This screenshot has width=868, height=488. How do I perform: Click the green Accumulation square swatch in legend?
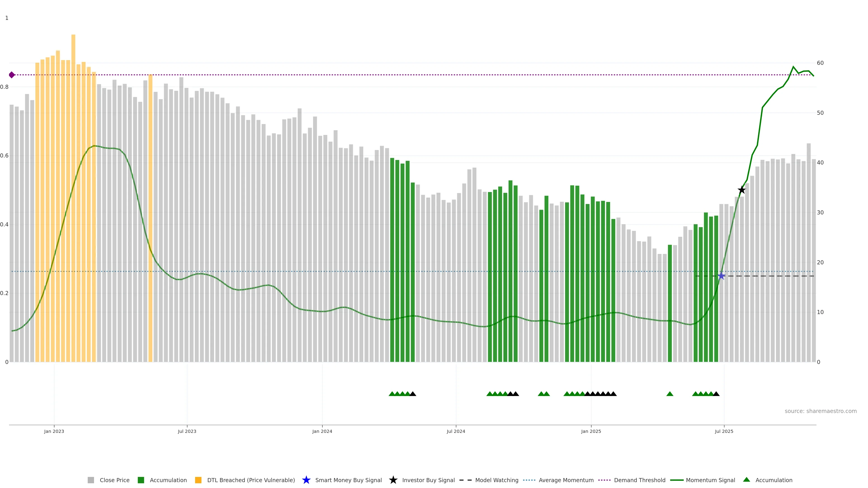coord(141,480)
